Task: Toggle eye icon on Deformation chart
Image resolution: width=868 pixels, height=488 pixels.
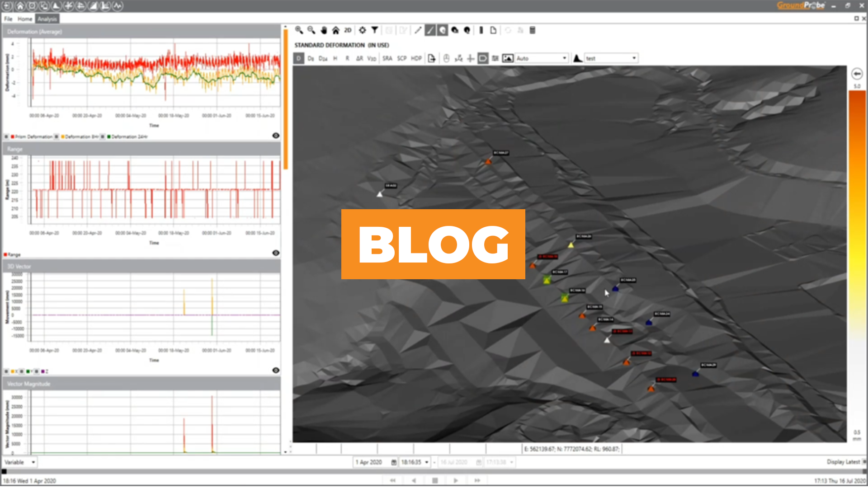Action: pyautogui.click(x=276, y=136)
